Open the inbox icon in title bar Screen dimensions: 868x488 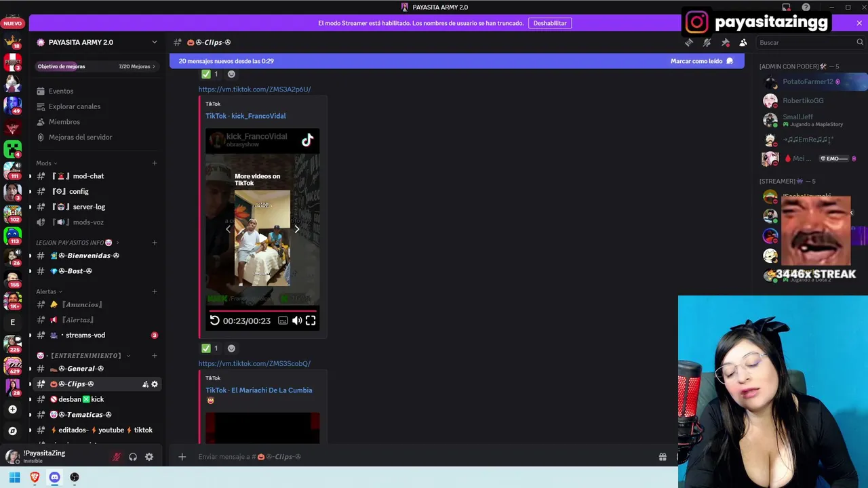787,7
